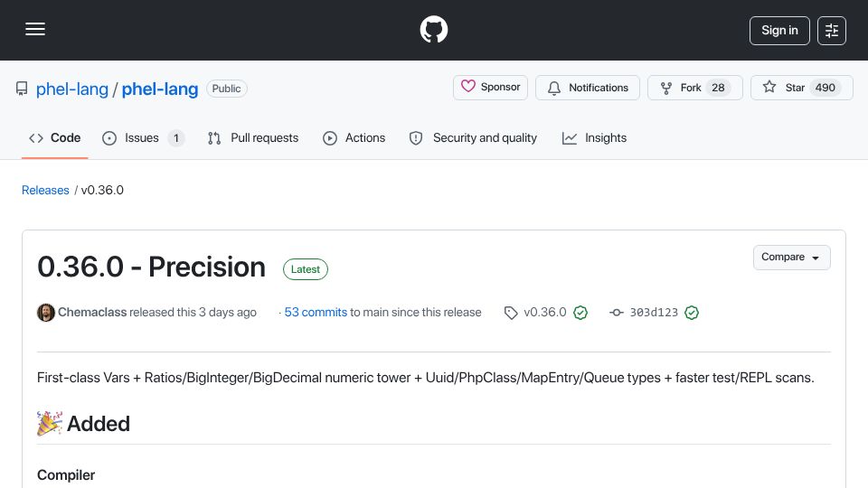Click the Added section heading
The width and height of the screenshot is (868, 488).
98,424
